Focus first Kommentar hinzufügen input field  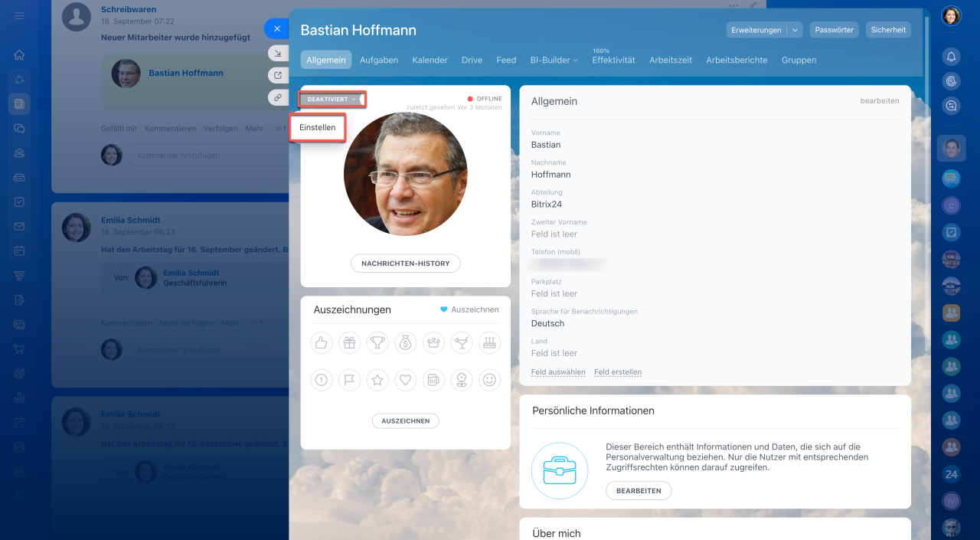click(x=207, y=155)
